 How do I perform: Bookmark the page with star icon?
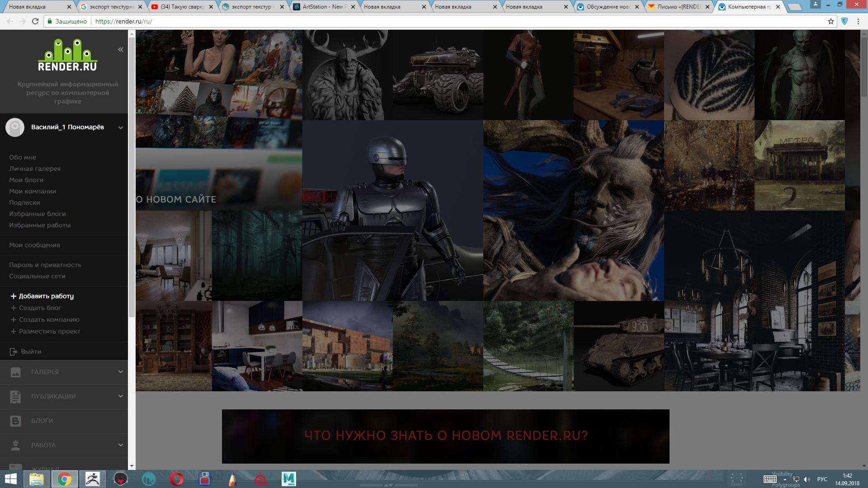click(x=830, y=21)
